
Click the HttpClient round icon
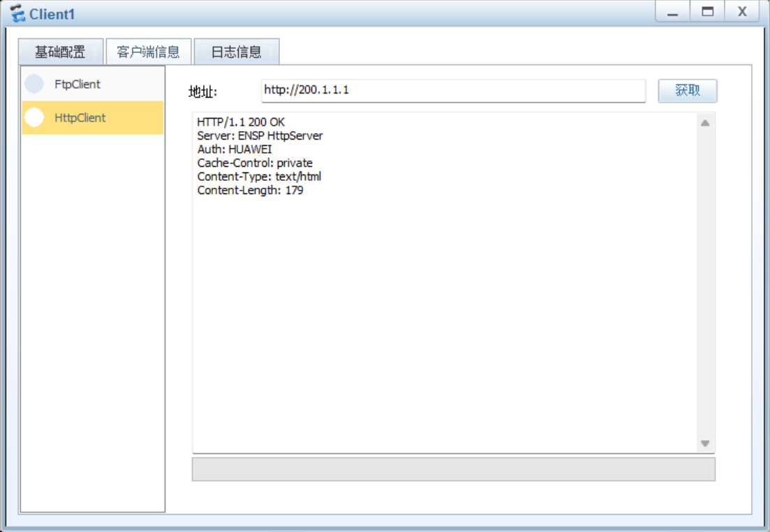click(x=34, y=117)
